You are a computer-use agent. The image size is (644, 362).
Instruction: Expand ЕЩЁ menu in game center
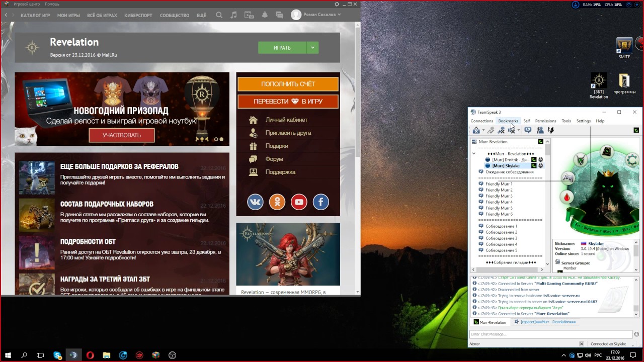201,15
